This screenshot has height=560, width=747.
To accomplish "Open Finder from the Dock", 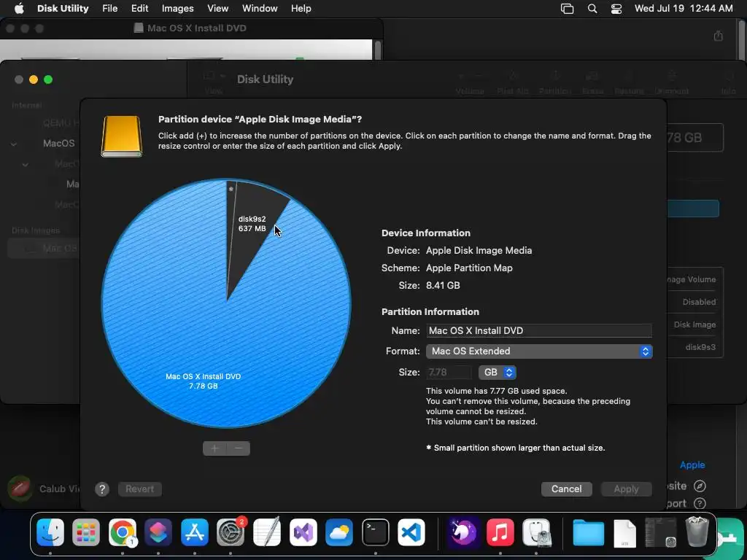I will (50, 532).
